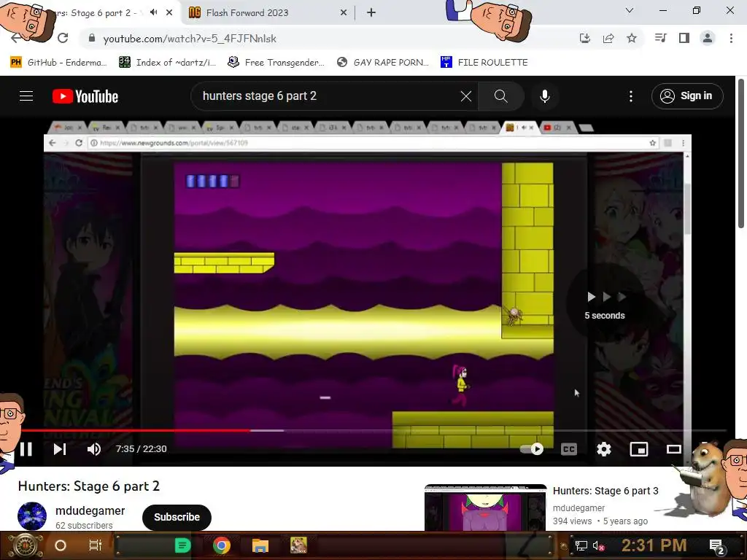The image size is (747, 560).
Task: Open a new browser tab
Action: click(x=371, y=13)
